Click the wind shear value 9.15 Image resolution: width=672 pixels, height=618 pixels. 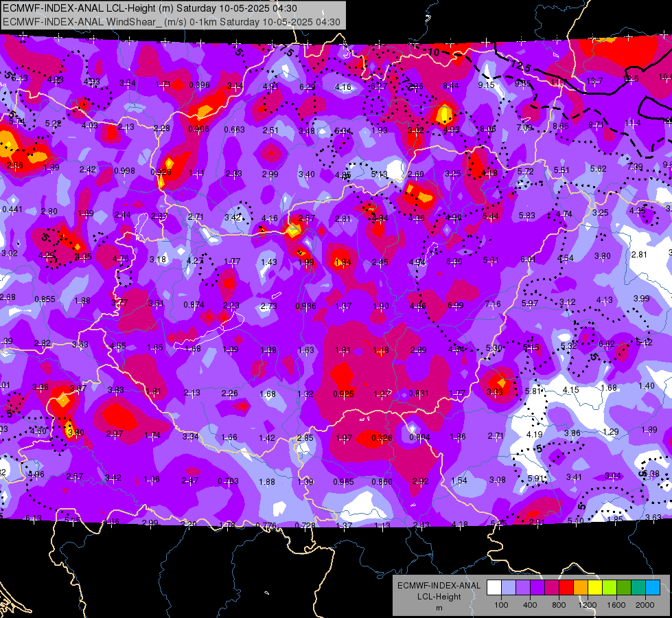click(487, 85)
